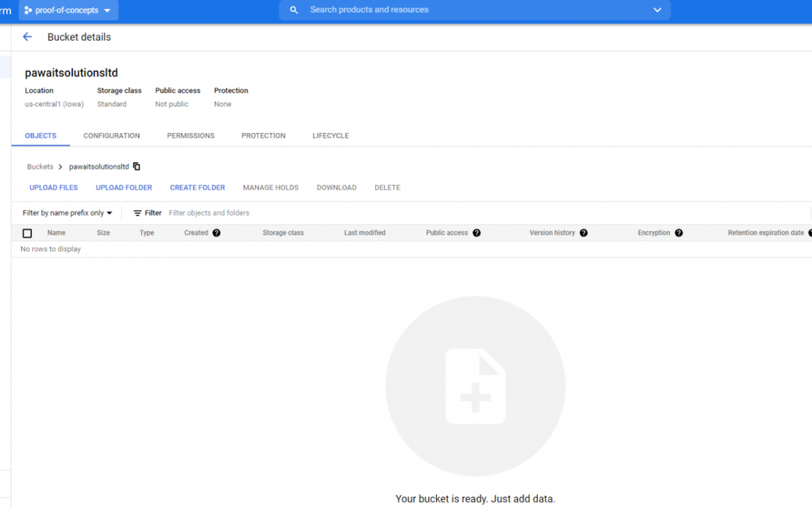Click the 'us-central1 (Iowa)' location value
812x508 pixels.
click(54, 104)
